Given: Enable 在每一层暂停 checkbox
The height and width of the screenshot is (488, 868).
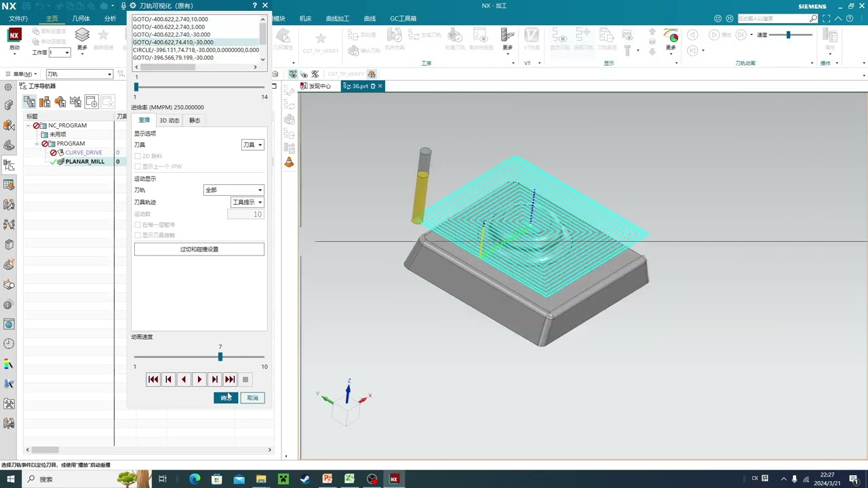Looking at the screenshot, I should [138, 225].
